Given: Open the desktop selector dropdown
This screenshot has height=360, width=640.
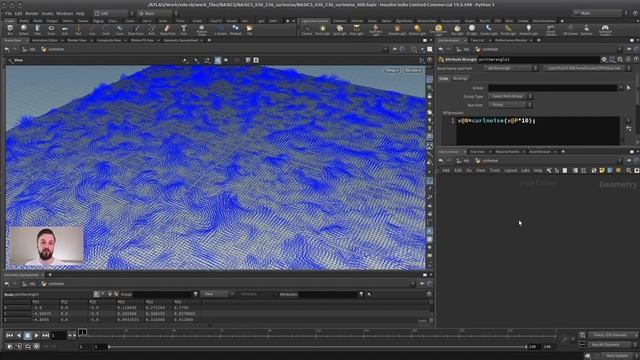Looking at the screenshot, I should [115, 13].
